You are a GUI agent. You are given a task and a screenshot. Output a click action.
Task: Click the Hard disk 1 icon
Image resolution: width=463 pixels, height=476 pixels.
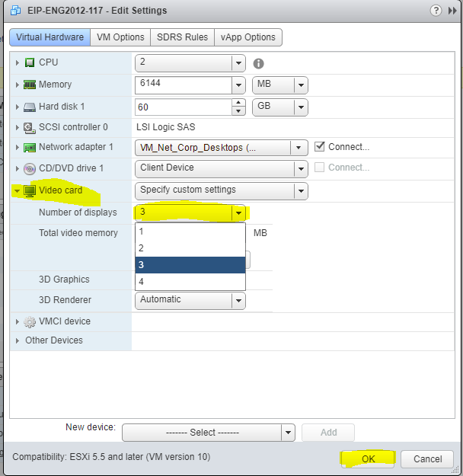pos(30,107)
